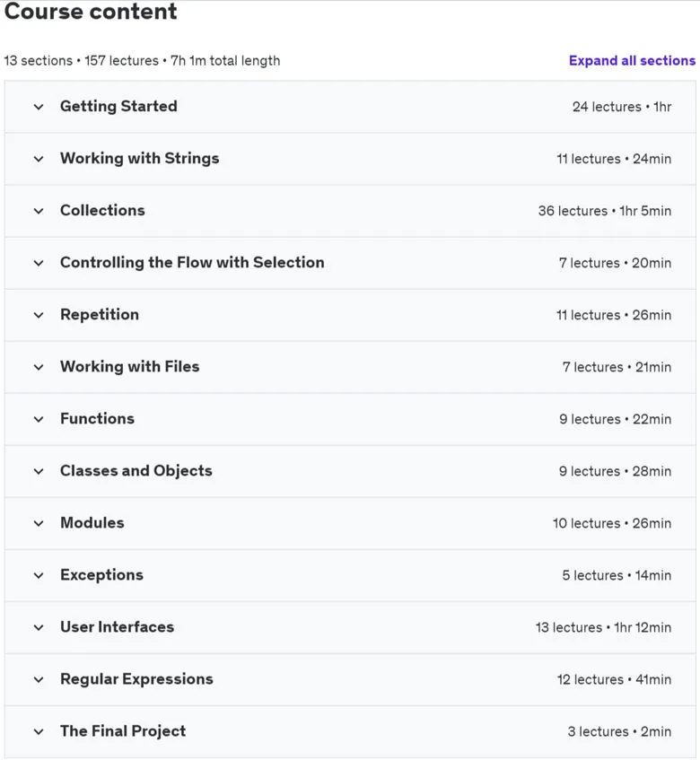The height and width of the screenshot is (760, 700).
Task: Click The Final Project chevron arrow
Action: pos(39,732)
